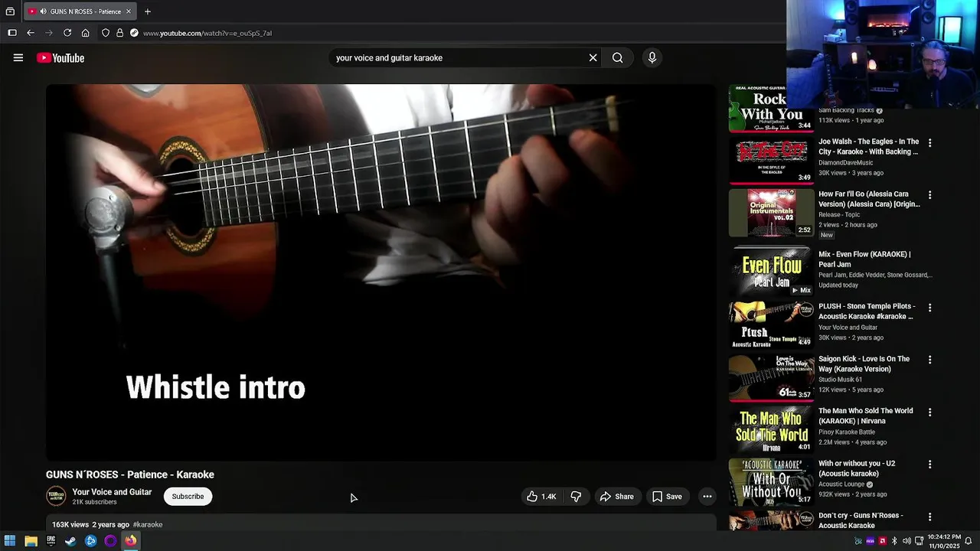Reload the current page
This screenshot has width=980, height=551.
click(x=67, y=33)
